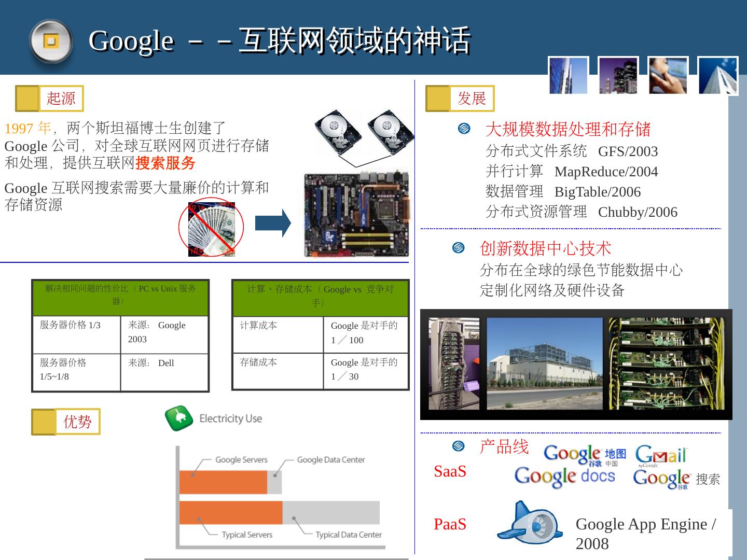Click the line 分布式资源管理 Chubby/2006
The width and height of the screenshot is (747, 560).
(582, 212)
